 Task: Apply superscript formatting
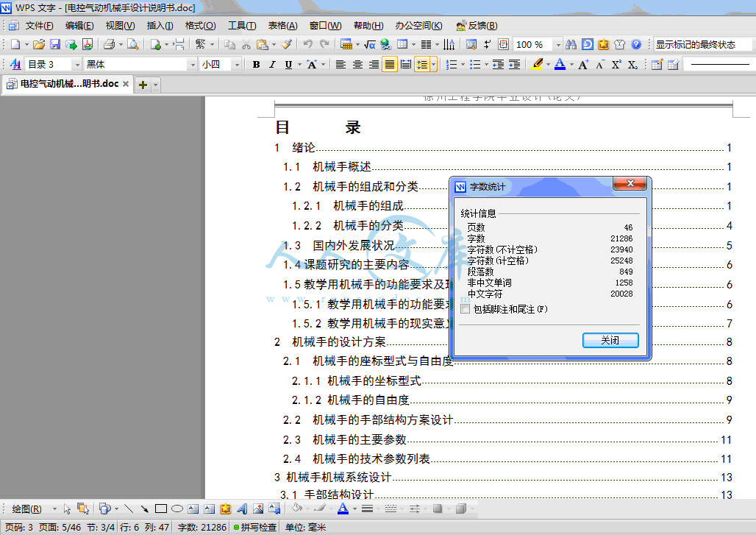point(616,64)
